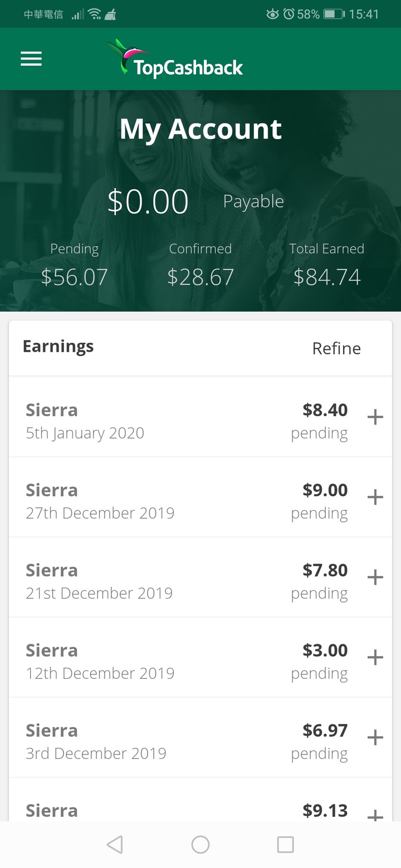The image size is (401, 868).
Task: Expand the $8.40 Sierra earning details
Action: pyautogui.click(x=375, y=417)
